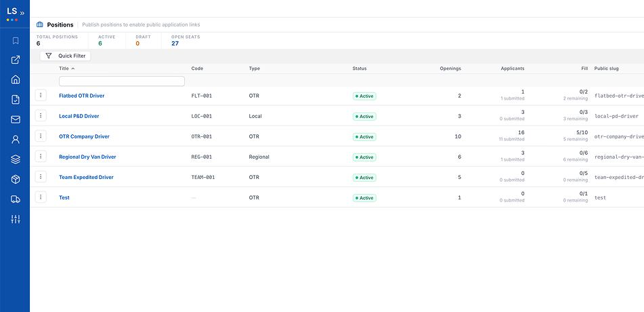The height and width of the screenshot is (312, 644).
Task: Click Active status badge for Team Expedited Driver
Action: point(364,178)
